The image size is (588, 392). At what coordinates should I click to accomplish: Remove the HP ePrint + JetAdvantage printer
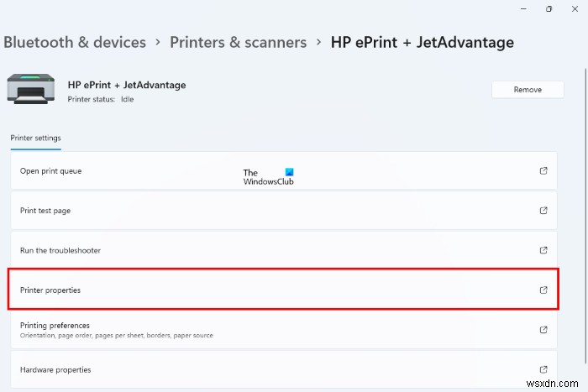pos(528,90)
